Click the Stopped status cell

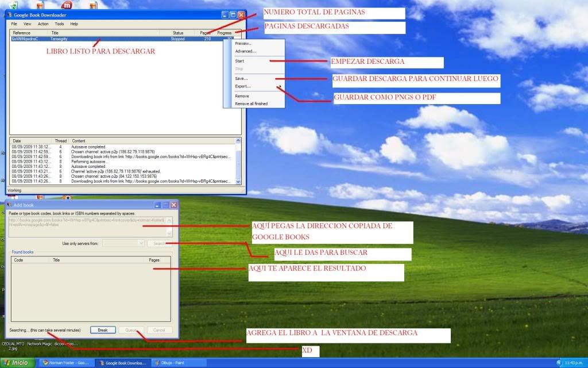(177, 39)
